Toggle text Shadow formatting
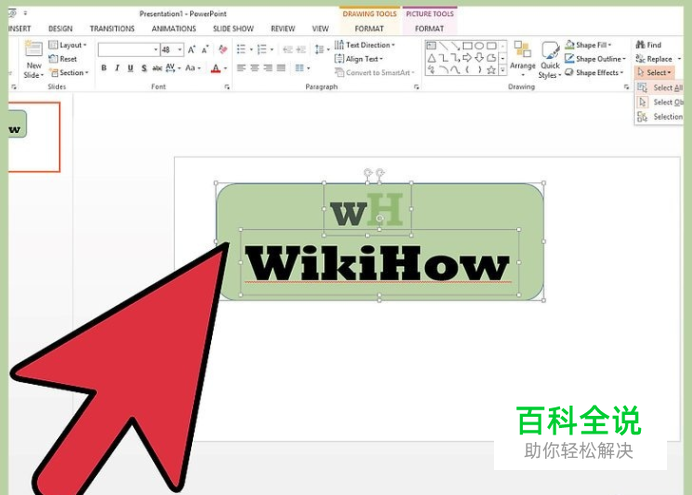The height and width of the screenshot is (495, 692). [x=144, y=68]
